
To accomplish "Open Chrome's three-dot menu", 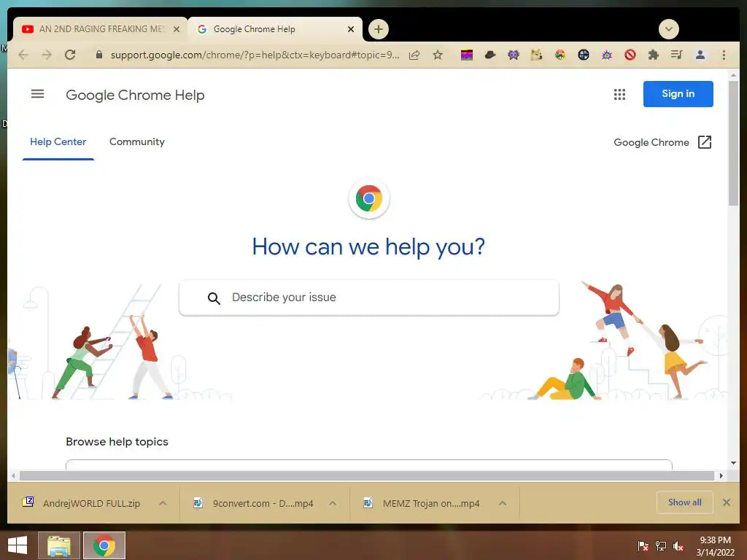I will pyautogui.click(x=724, y=55).
